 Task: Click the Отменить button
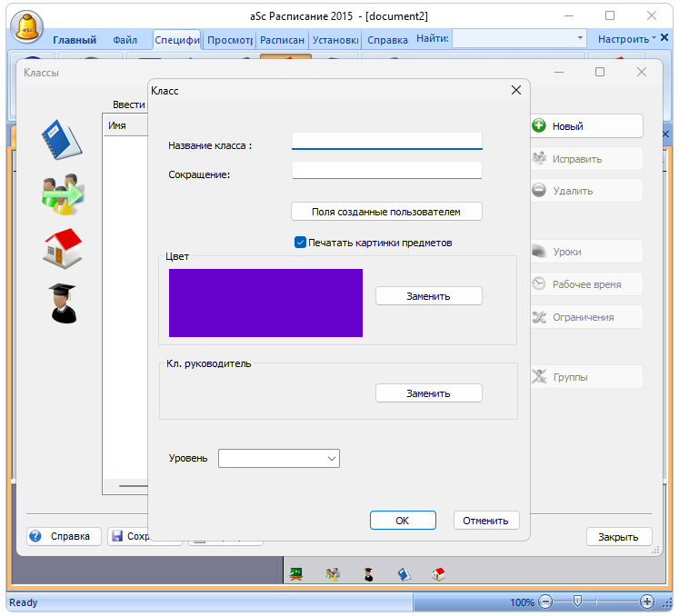[x=484, y=521]
